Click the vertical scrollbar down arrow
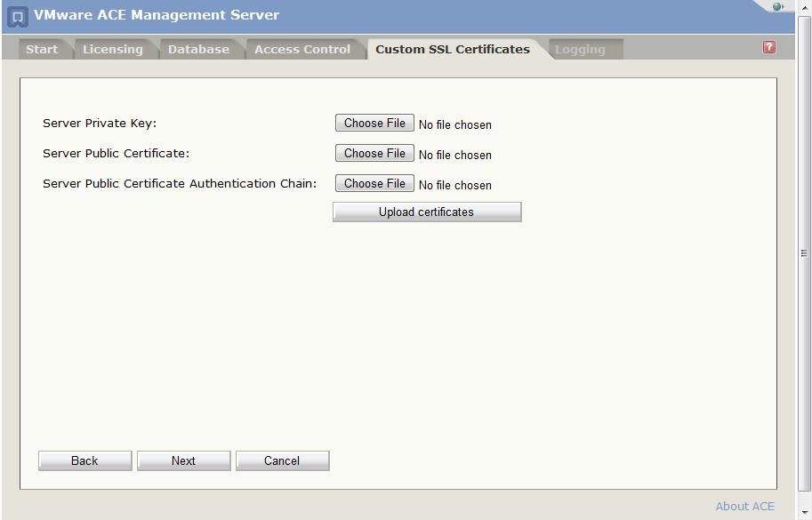This screenshot has height=520, width=812. click(805, 513)
